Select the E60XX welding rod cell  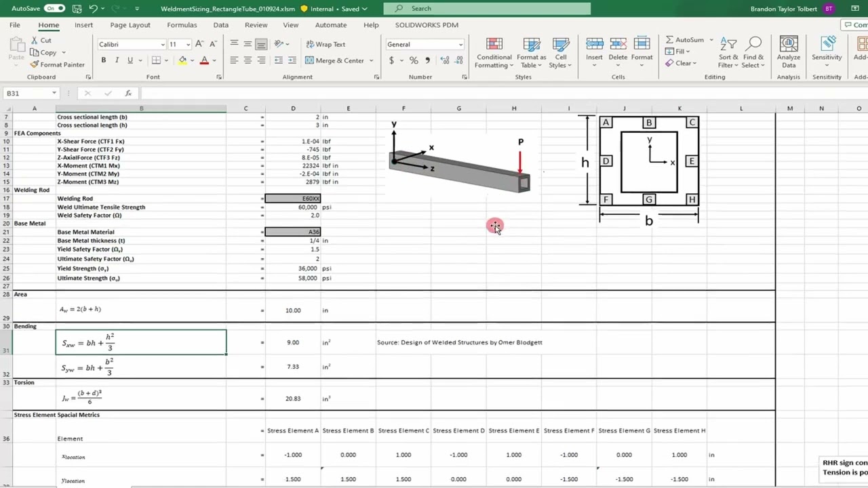point(293,199)
